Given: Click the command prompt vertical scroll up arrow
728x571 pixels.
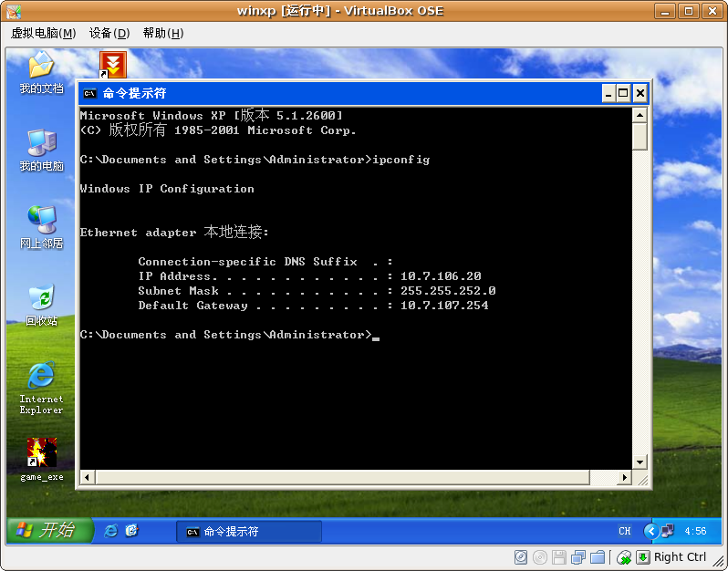Looking at the screenshot, I should (640, 115).
